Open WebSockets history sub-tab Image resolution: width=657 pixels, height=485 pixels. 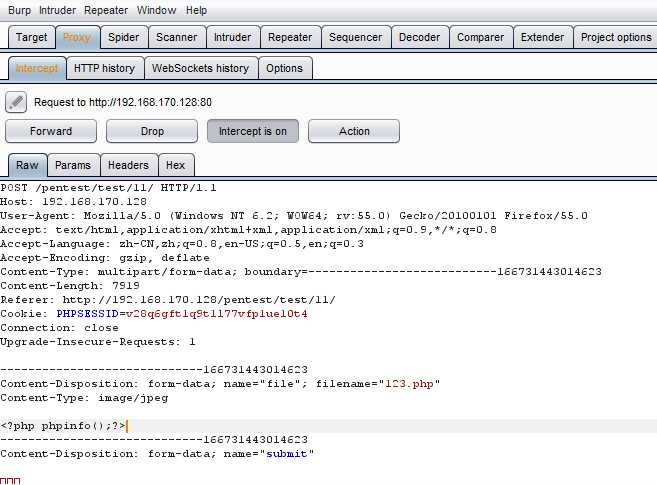click(x=201, y=68)
